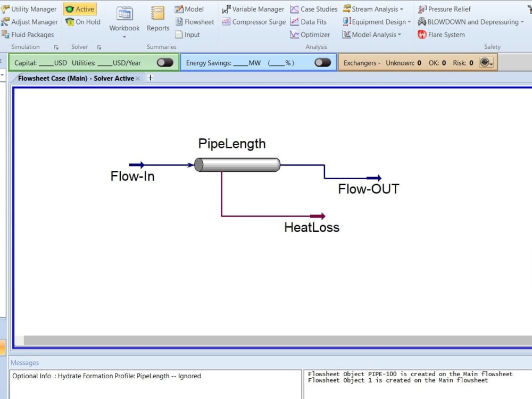Expand the Equipment Design menu
Image resolution: width=532 pixels, height=399 pixels.
(x=377, y=22)
